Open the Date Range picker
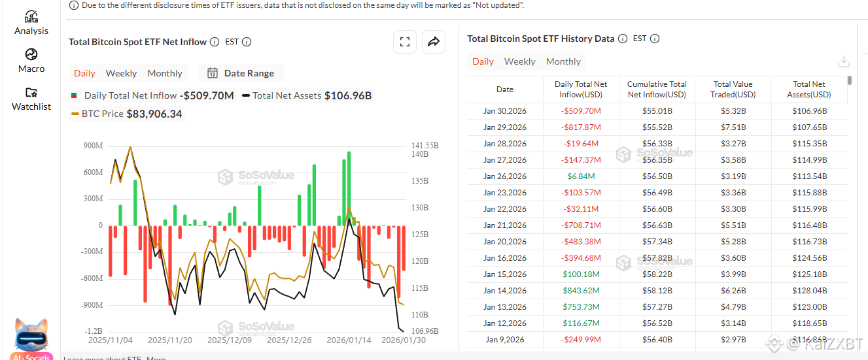The height and width of the screenshot is (360, 868). click(x=241, y=73)
